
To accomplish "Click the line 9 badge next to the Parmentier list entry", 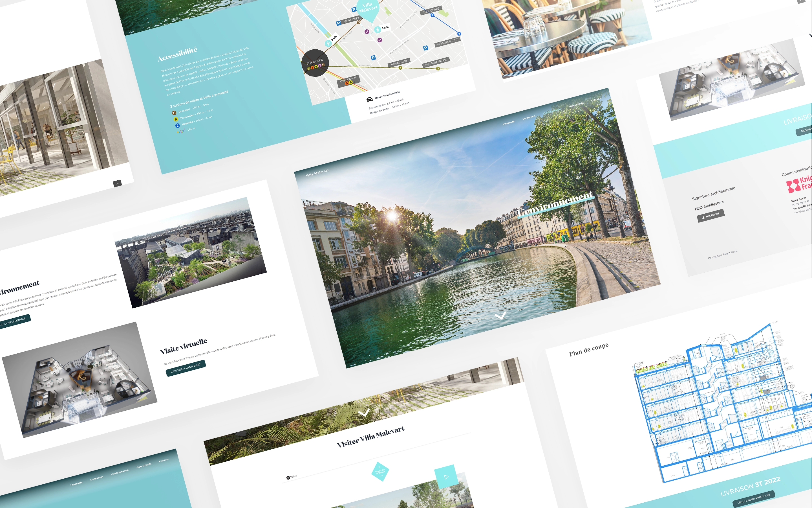I will coord(175,119).
